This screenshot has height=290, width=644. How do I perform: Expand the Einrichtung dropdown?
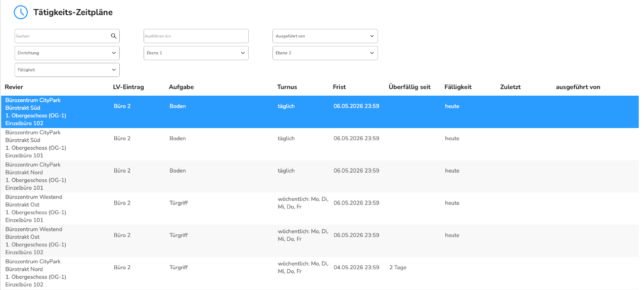tap(67, 53)
